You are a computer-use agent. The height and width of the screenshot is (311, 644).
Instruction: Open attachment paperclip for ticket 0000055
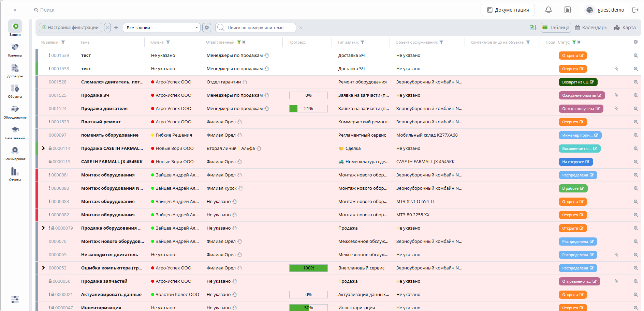click(616, 255)
